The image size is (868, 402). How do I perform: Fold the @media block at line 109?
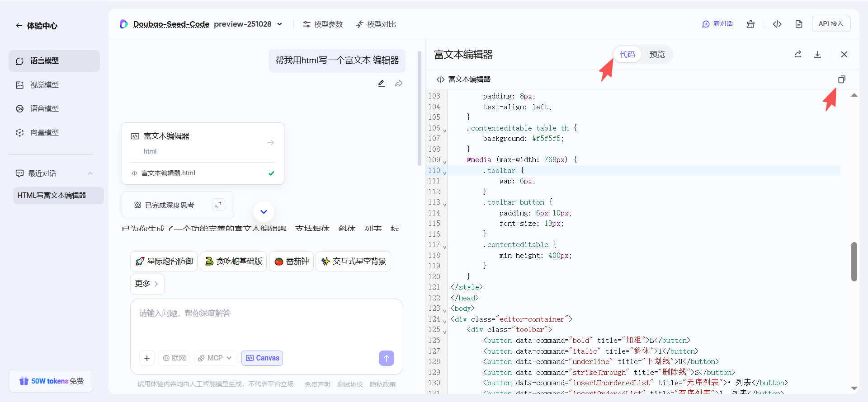click(445, 162)
